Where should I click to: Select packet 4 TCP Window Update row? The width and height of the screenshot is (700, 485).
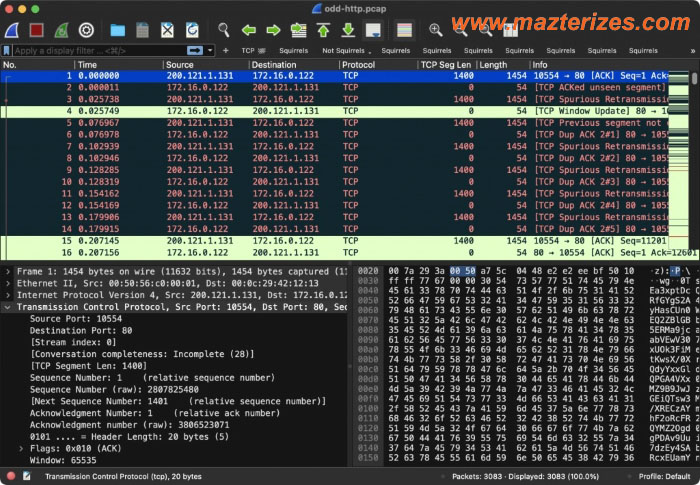click(334, 111)
